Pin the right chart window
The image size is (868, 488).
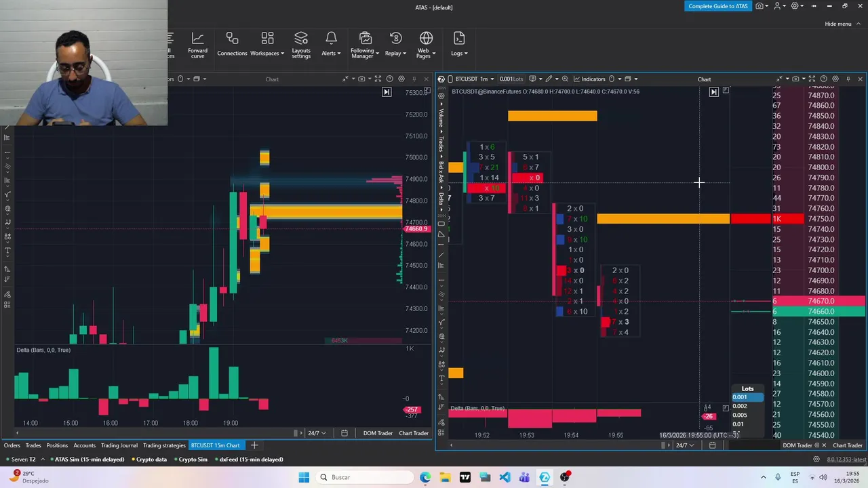coord(848,79)
